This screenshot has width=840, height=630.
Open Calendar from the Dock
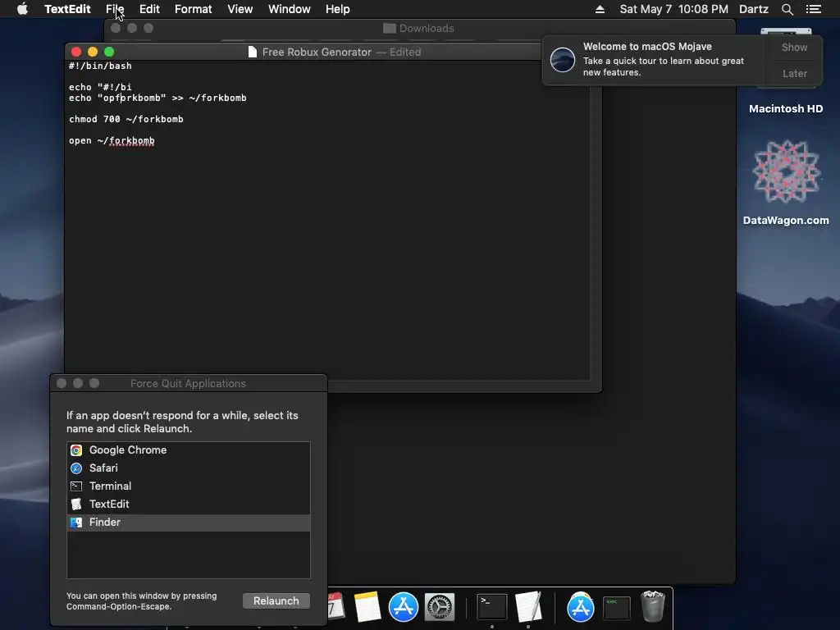[336, 606]
